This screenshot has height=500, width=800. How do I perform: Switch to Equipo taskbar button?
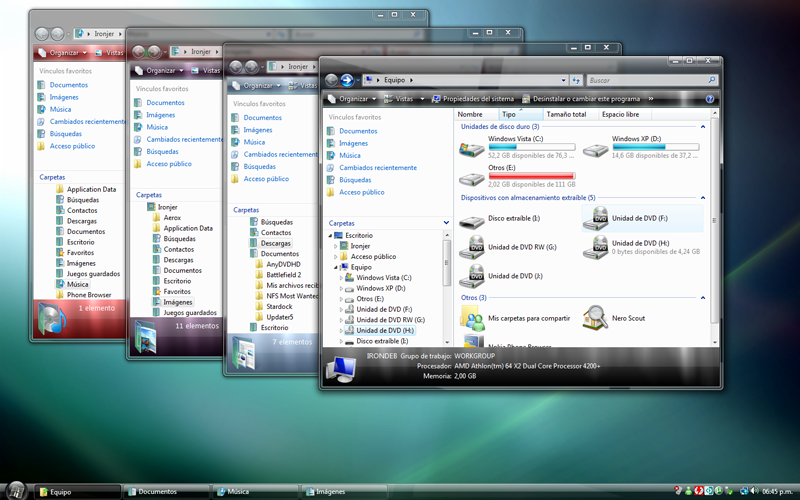(78, 492)
